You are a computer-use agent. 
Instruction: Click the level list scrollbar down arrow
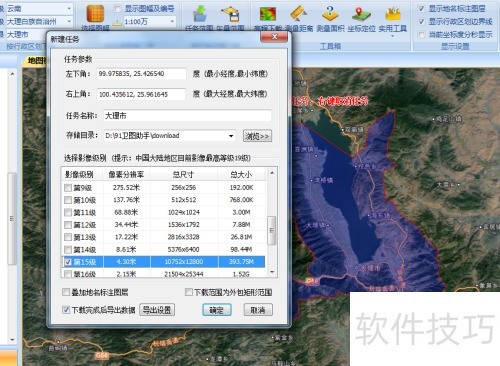click(x=272, y=272)
